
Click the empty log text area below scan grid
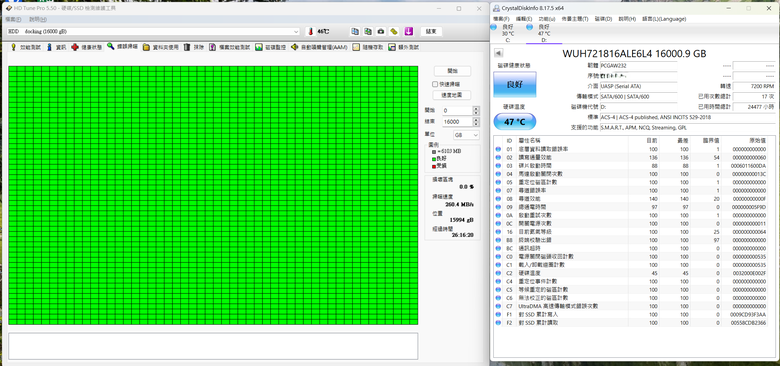(213, 346)
